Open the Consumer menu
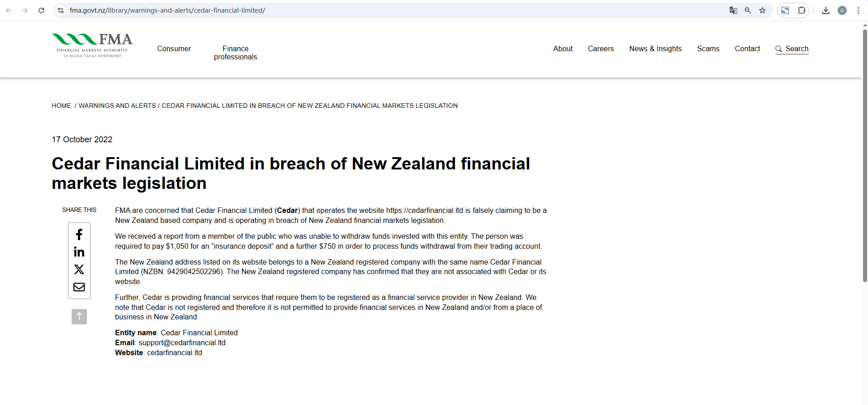This screenshot has height=405, width=868. [x=174, y=49]
